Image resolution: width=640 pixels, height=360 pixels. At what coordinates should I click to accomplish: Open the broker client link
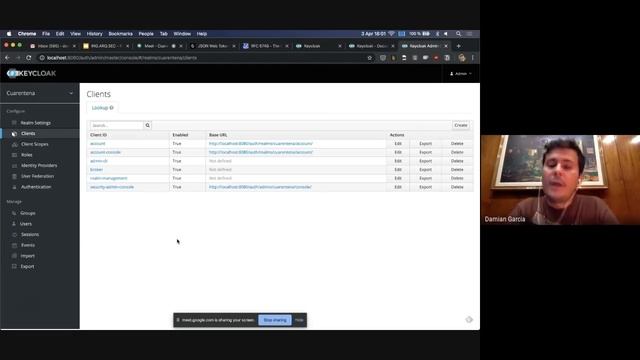pos(96,169)
